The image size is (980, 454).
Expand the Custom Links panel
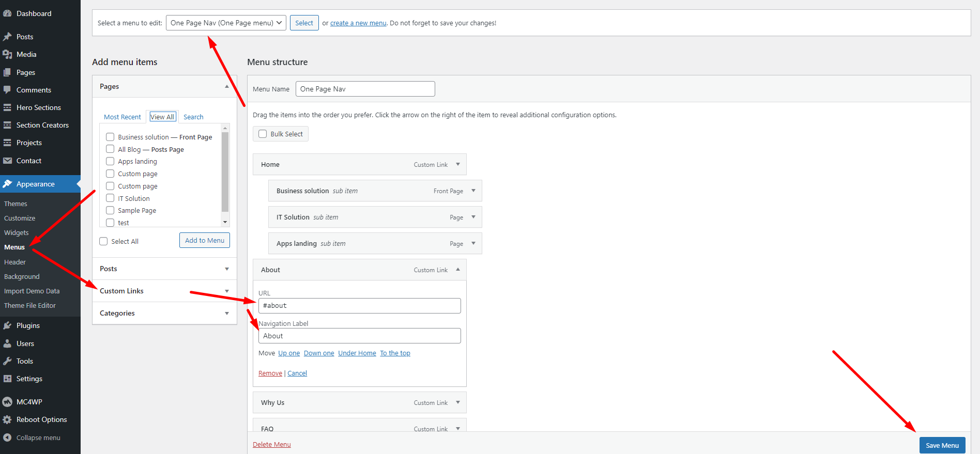[x=226, y=291]
